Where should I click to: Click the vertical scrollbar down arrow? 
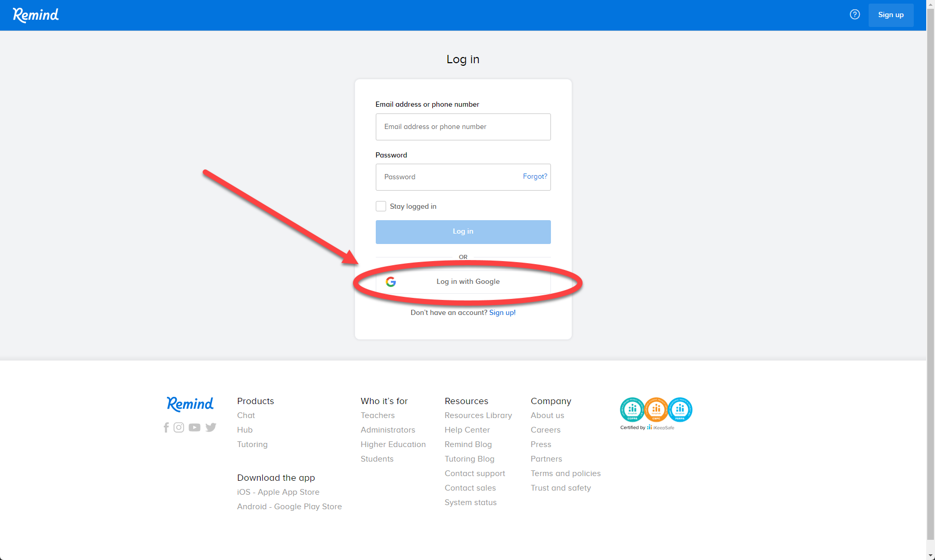coord(931,555)
